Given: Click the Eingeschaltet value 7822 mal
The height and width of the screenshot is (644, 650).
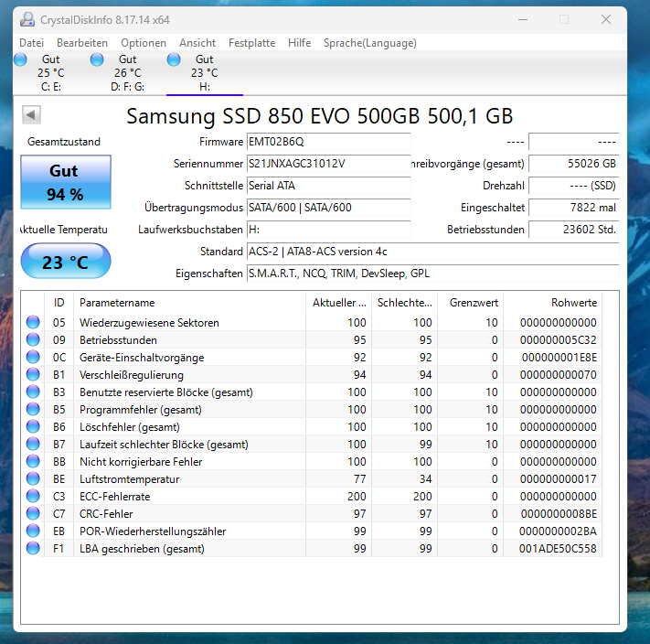Looking at the screenshot, I should (574, 208).
